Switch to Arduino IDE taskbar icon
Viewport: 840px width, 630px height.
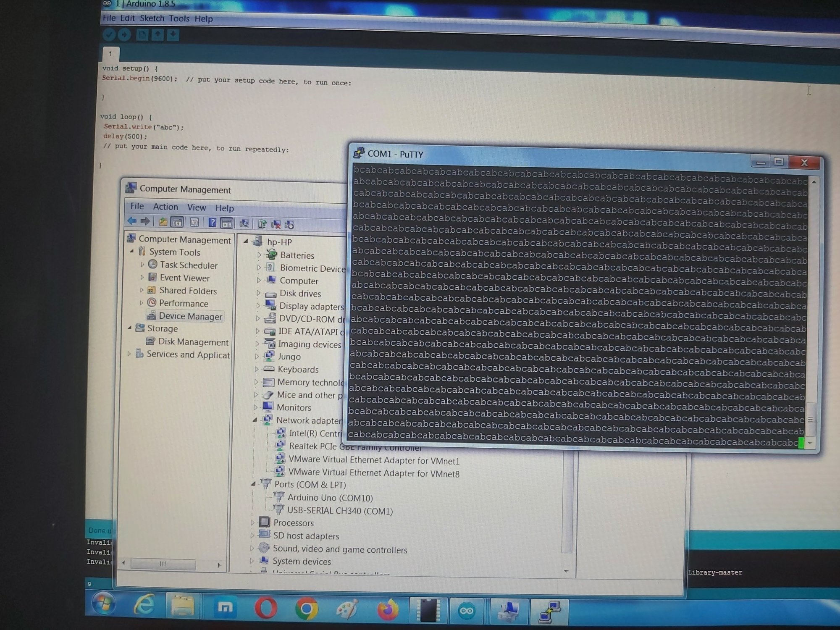pos(467,611)
